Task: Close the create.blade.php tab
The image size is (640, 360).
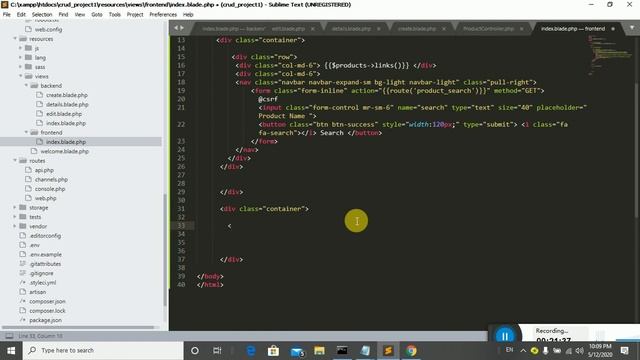Action: (444, 29)
